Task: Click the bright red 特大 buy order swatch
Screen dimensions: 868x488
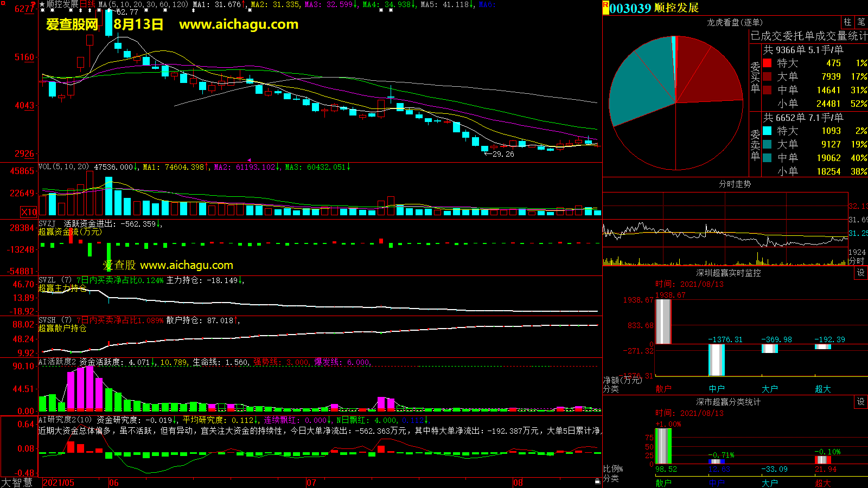Action: tap(767, 63)
